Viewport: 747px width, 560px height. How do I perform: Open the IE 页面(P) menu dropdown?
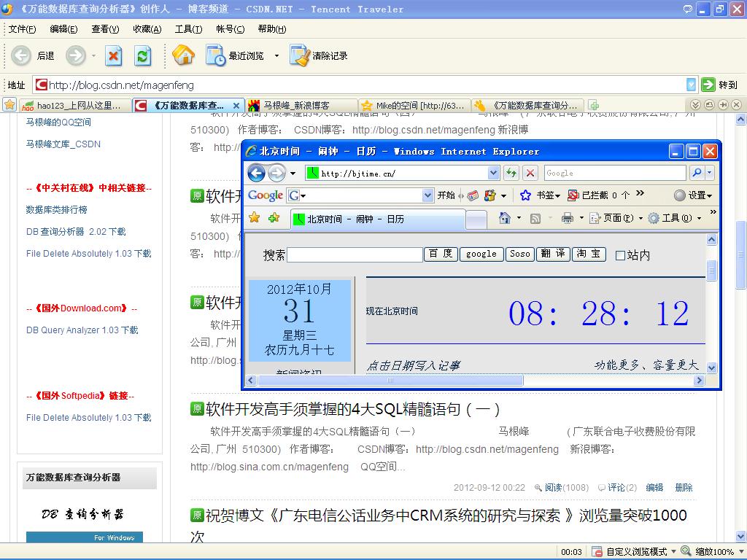640,219
